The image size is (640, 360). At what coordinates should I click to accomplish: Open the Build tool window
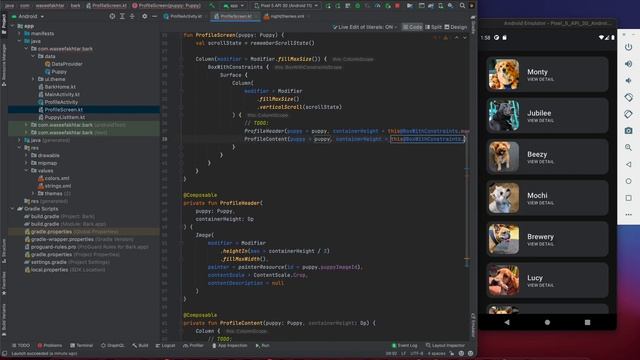click(140, 345)
